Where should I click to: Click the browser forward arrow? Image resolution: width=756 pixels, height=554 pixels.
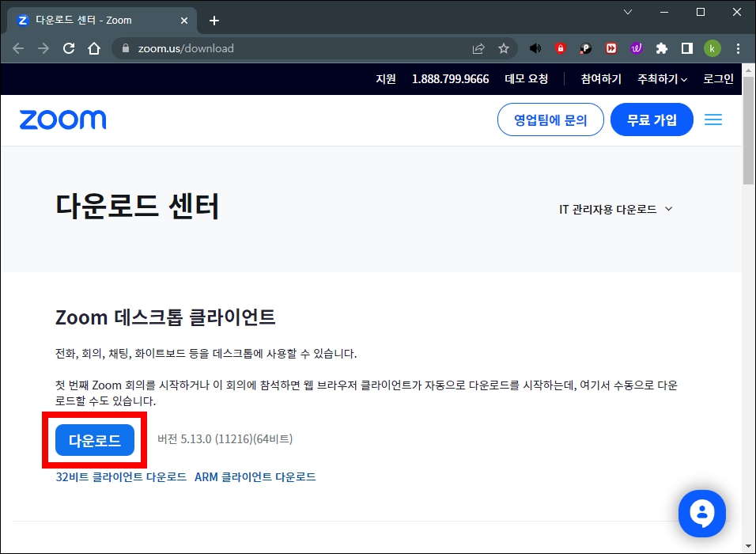43,48
